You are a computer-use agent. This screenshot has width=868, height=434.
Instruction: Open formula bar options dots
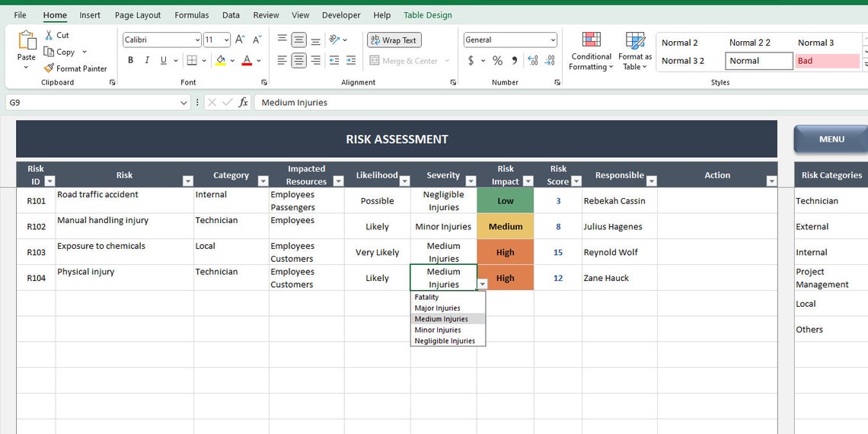[198, 103]
